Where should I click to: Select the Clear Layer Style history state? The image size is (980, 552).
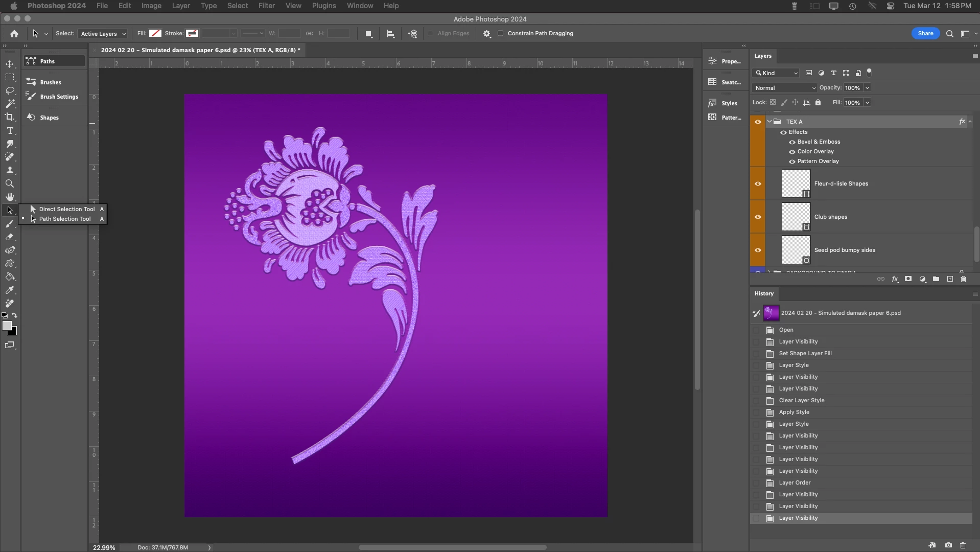coord(801,400)
